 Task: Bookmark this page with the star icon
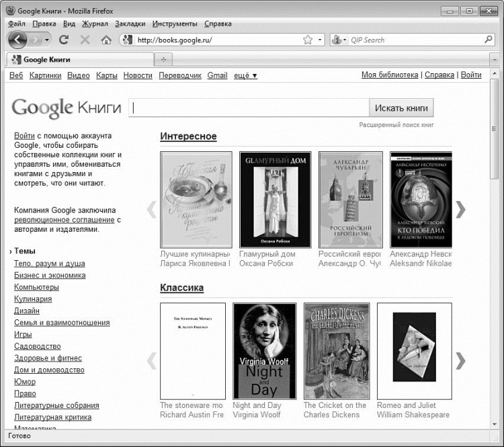(x=307, y=40)
